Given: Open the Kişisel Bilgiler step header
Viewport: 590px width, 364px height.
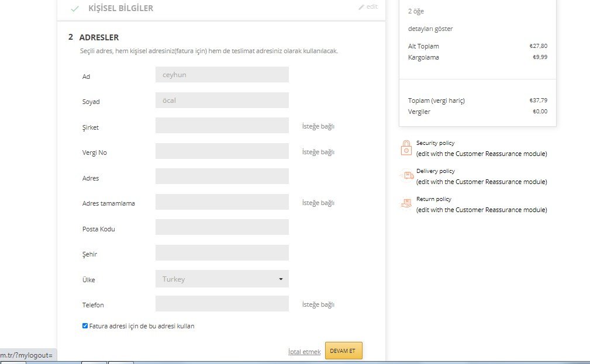Looking at the screenshot, I should click(120, 8).
